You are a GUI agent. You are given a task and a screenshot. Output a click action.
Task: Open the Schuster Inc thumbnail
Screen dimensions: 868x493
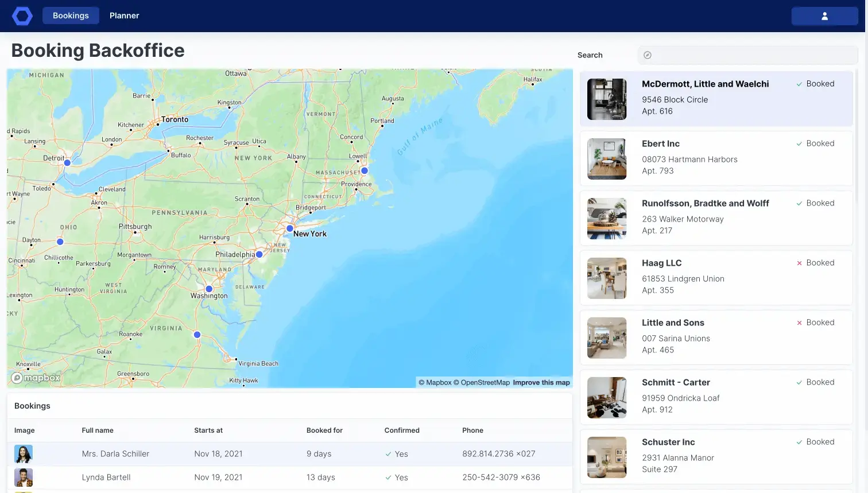(x=607, y=457)
